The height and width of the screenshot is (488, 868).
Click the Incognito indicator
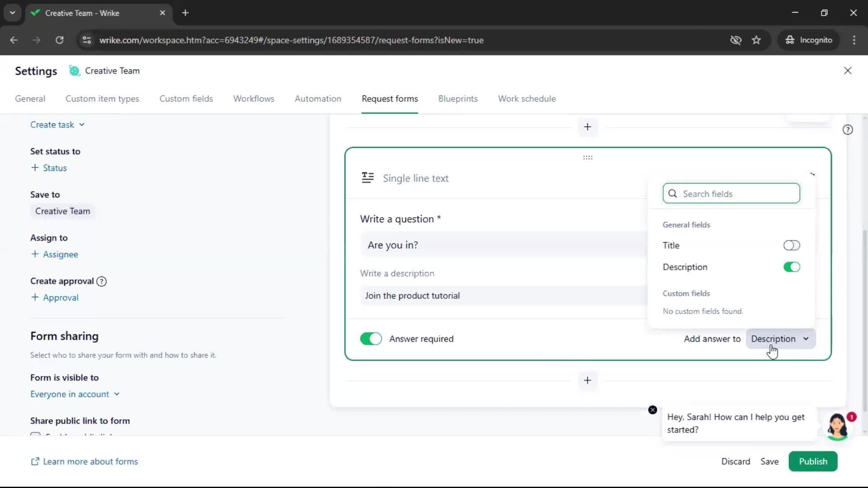[x=808, y=40]
